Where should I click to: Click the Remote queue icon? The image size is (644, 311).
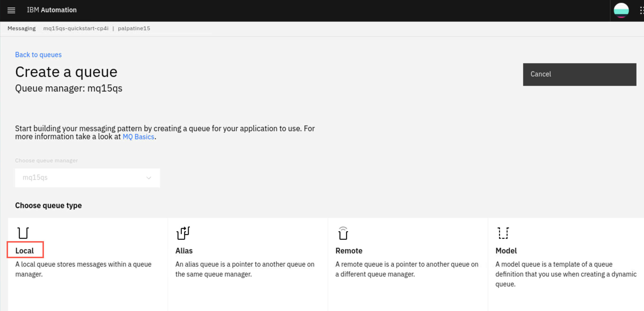pos(343,233)
